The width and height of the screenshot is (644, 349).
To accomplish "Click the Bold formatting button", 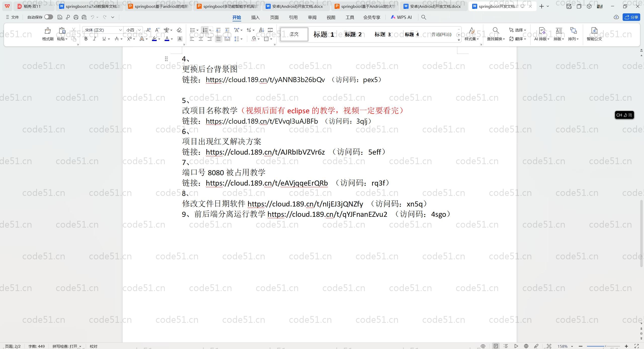I will (x=86, y=39).
